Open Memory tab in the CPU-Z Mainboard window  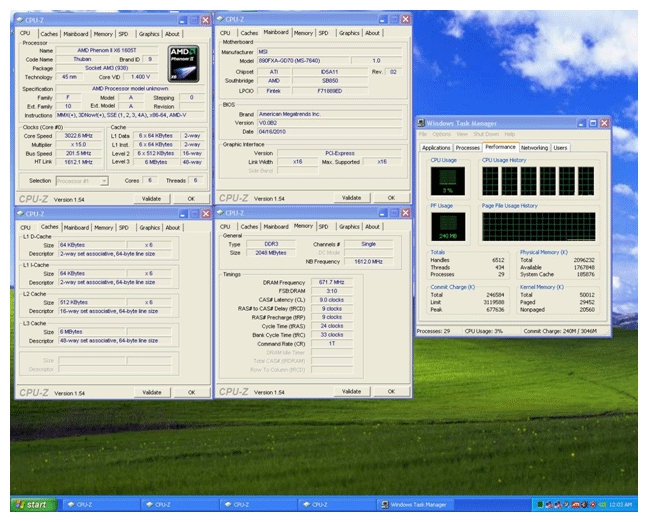(303, 33)
